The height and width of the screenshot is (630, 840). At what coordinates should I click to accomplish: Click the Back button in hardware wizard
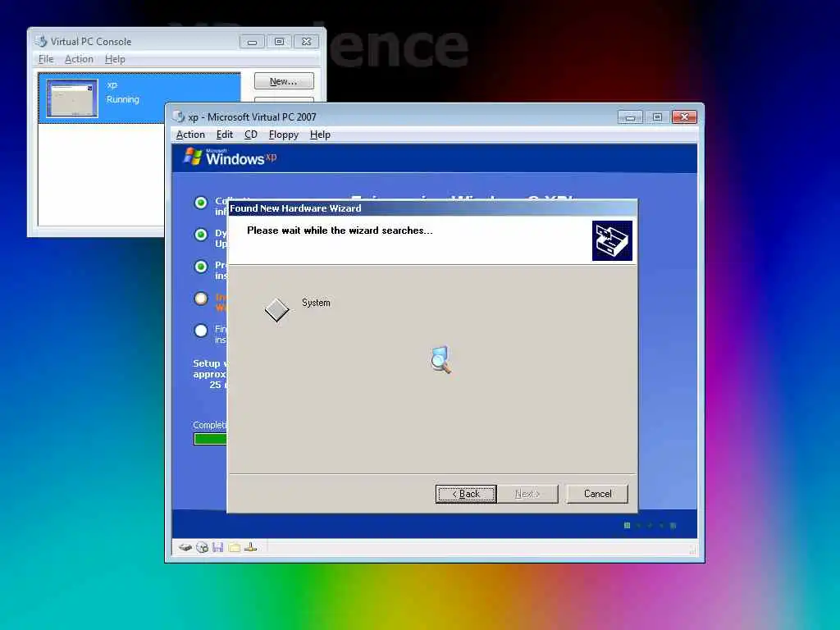[x=466, y=494]
